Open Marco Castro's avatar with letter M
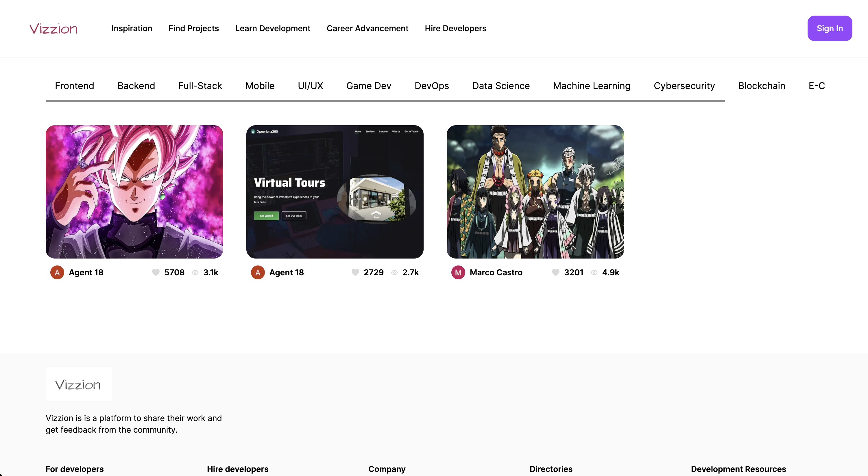 point(458,272)
